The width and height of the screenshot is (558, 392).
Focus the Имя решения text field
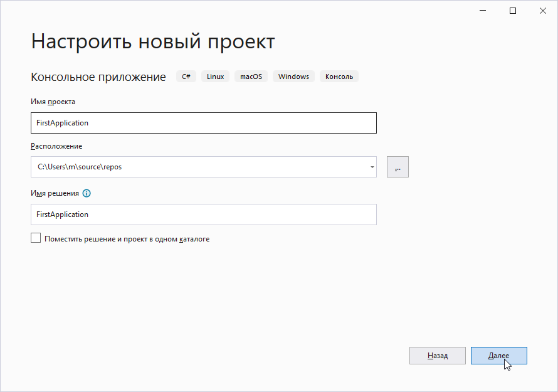click(x=203, y=215)
